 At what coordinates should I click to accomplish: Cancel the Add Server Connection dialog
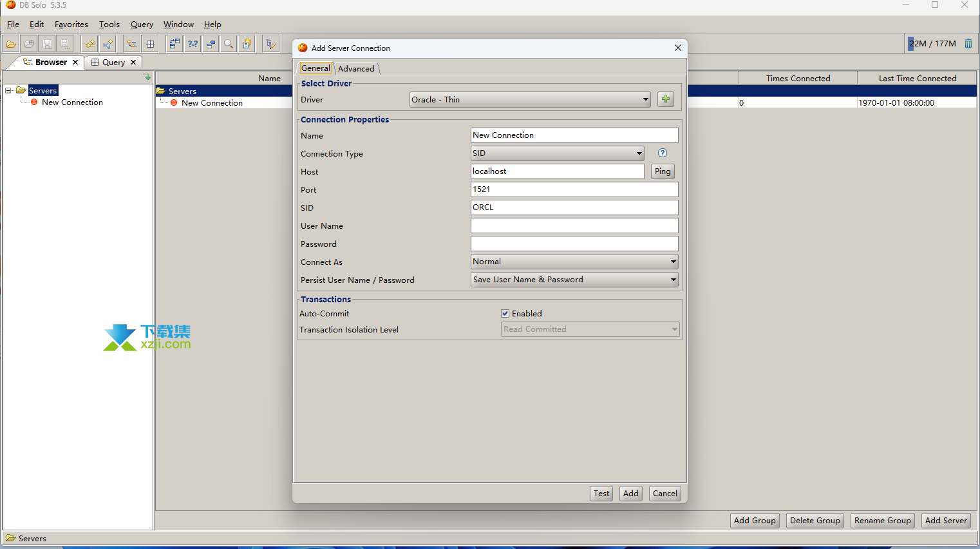pyautogui.click(x=665, y=494)
